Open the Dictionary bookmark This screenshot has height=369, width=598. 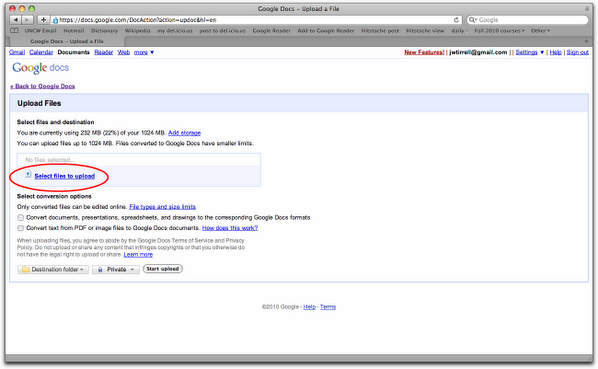click(x=104, y=30)
